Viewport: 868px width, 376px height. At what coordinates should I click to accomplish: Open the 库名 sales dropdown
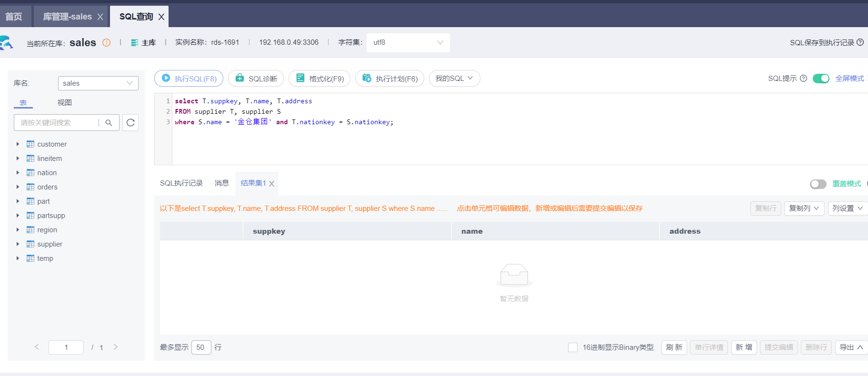coord(98,83)
